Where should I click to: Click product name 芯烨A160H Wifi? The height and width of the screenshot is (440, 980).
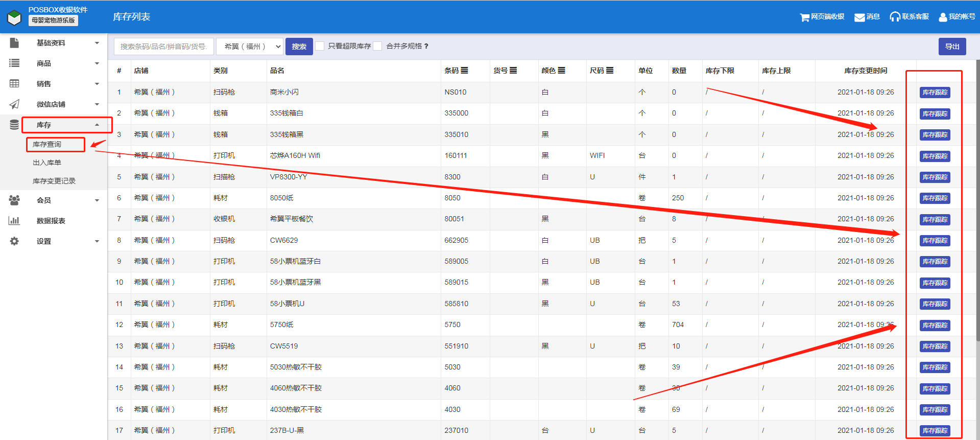295,155
